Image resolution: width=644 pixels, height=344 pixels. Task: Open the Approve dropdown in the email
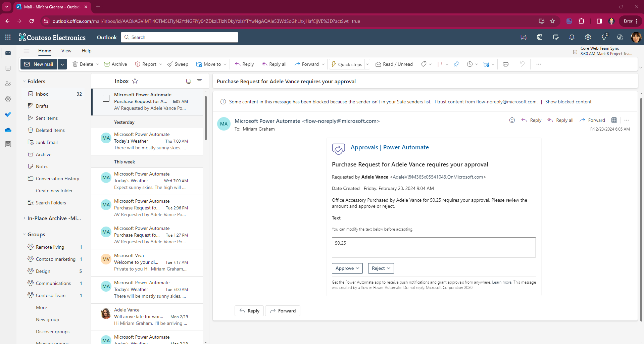pyautogui.click(x=347, y=268)
